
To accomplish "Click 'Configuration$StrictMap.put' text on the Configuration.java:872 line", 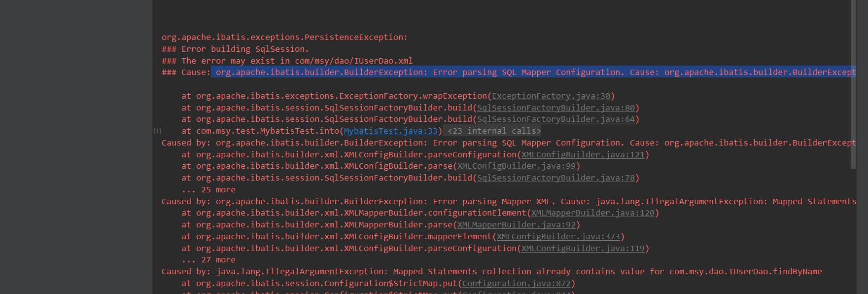I will [x=391, y=283].
